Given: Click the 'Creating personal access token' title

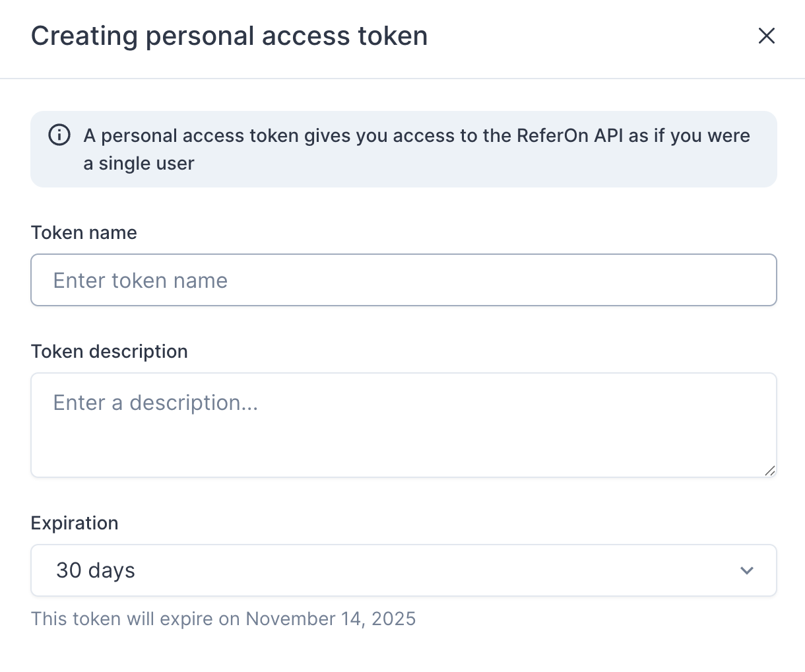Looking at the screenshot, I should pos(230,36).
